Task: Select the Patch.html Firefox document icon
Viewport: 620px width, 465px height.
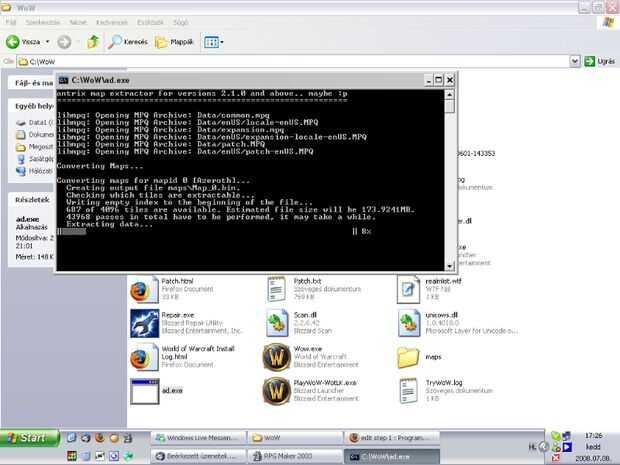Action: click(144, 290)
